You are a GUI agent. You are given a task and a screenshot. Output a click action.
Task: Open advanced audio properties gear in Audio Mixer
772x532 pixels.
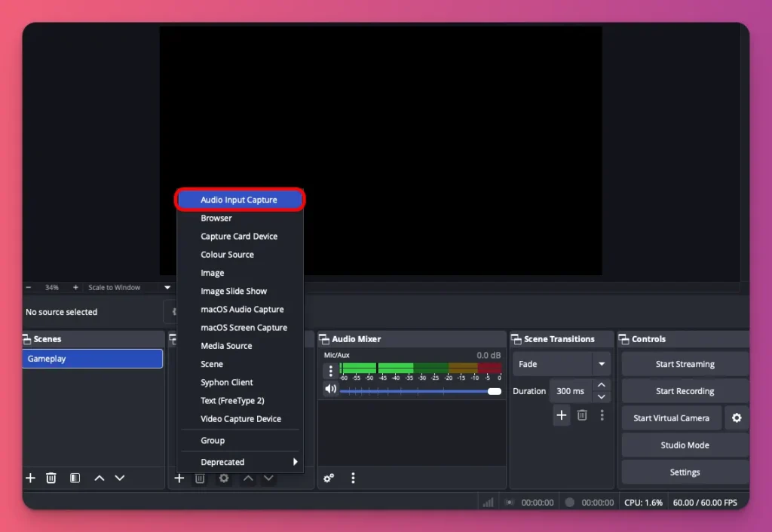point(329,478)
